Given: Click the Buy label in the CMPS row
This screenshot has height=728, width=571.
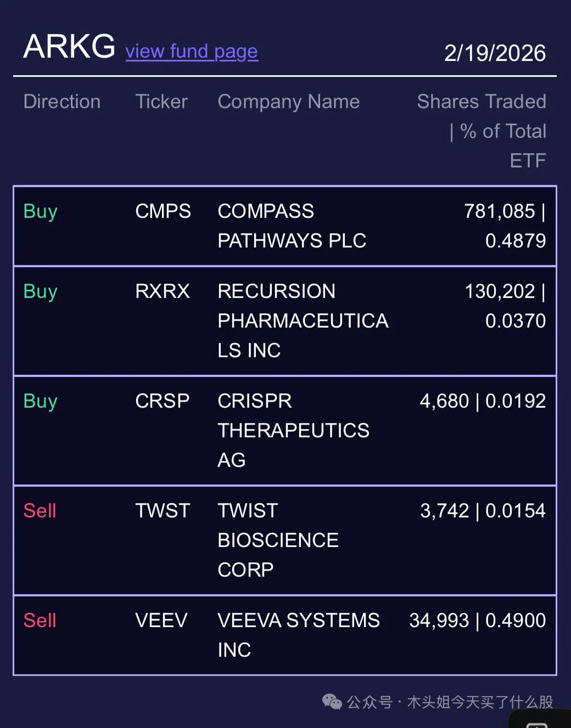Looking at the screenshot, I should (41, 211).
